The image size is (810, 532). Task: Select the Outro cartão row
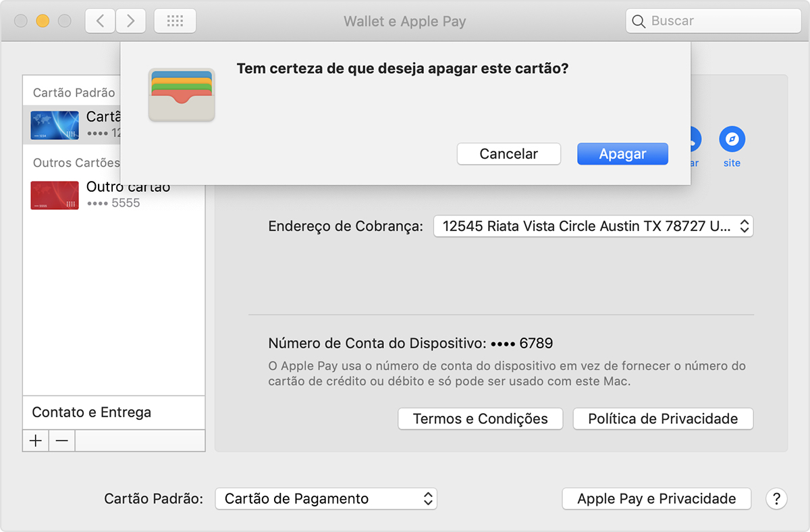(x=113, y=195)
